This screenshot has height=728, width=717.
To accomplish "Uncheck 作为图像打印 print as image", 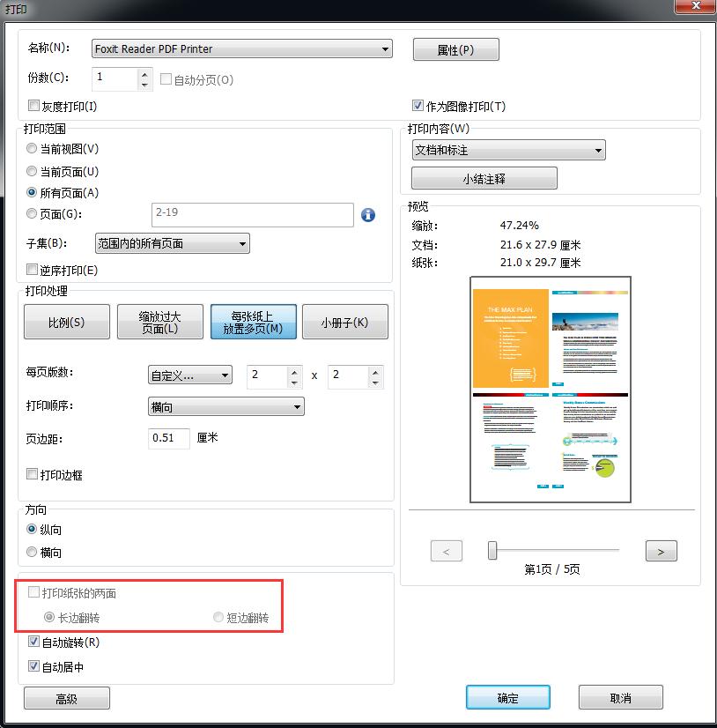I will (x=417, y=106).
